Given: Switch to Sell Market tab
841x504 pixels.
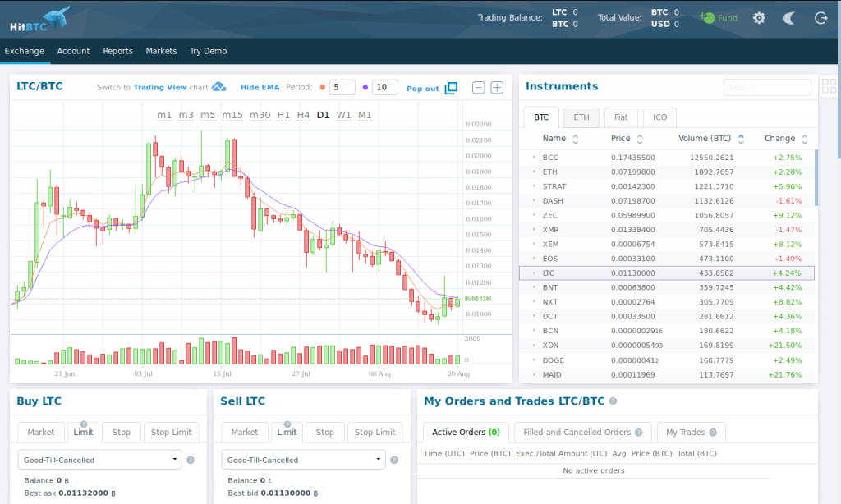Looking at the screenshot, I should (245, 432).
